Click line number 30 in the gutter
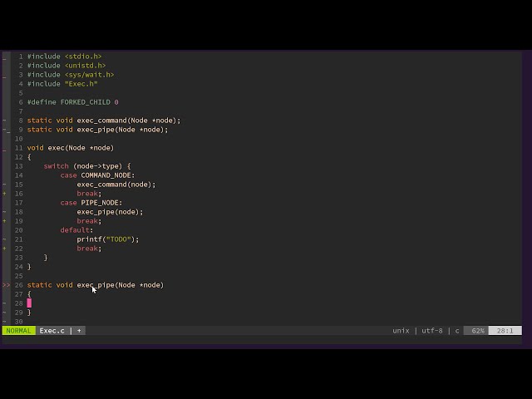Image resolution: width=532 pixels, height=399 pixels. 18,322
